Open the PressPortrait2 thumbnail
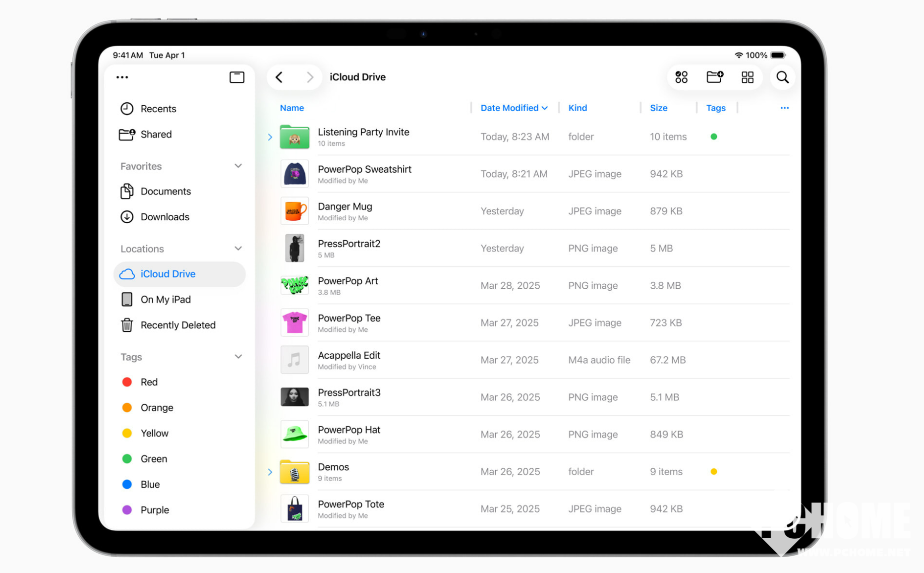 pos(294,249)
